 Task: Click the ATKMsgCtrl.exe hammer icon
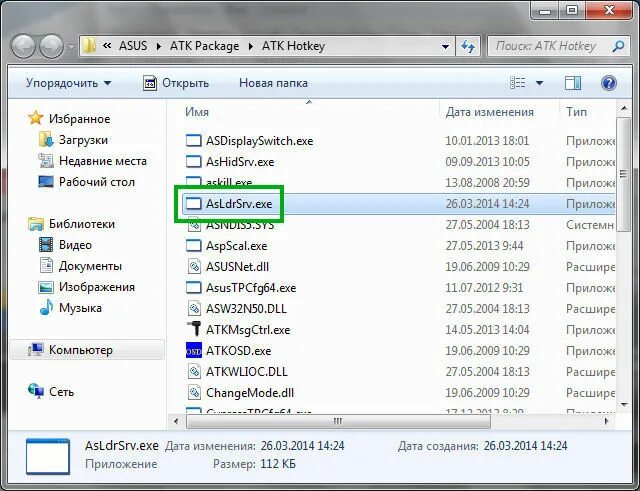(x=194, y=329)
